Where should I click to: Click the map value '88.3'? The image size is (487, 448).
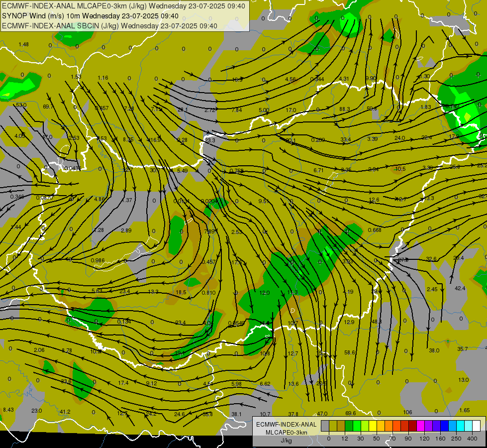pos(344,109)
